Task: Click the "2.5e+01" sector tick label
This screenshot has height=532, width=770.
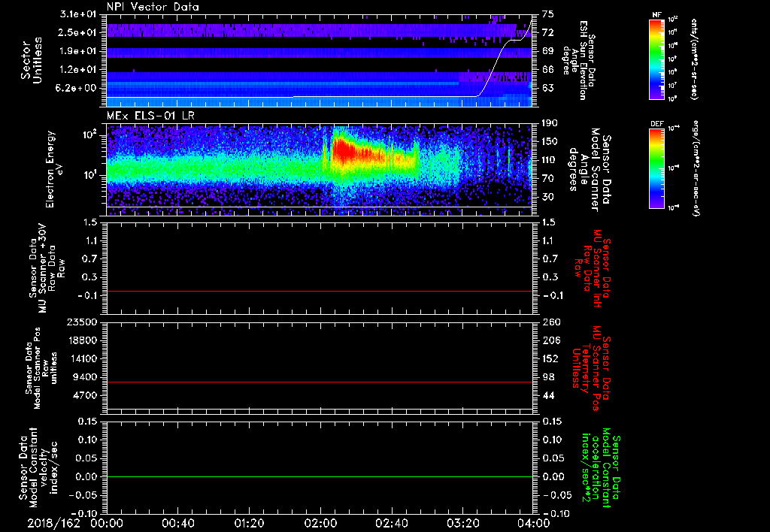Action: point(78,32)
